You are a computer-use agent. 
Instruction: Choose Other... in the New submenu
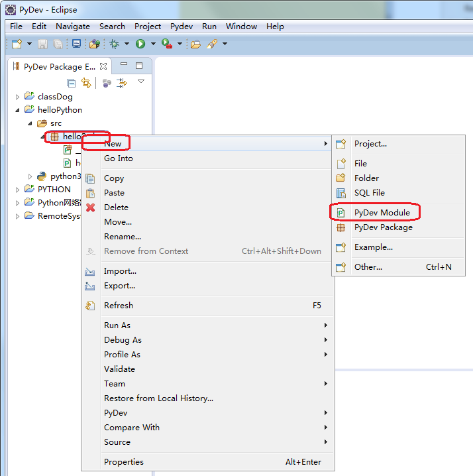tap(398, 267)
